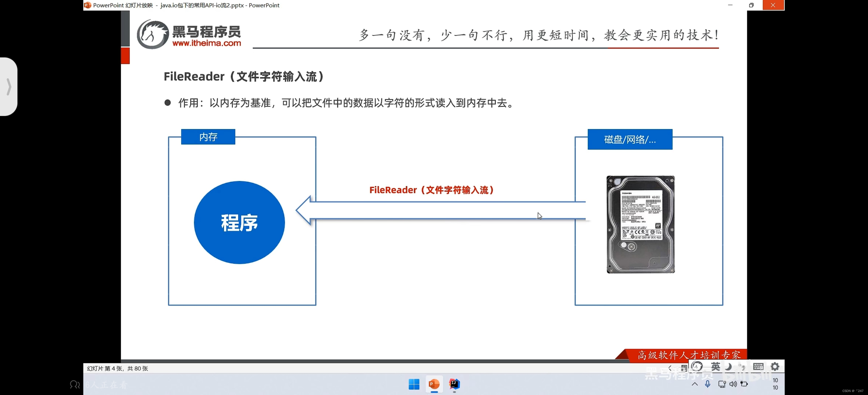Click the www.itheima.com link

click(x=207, y=43)
